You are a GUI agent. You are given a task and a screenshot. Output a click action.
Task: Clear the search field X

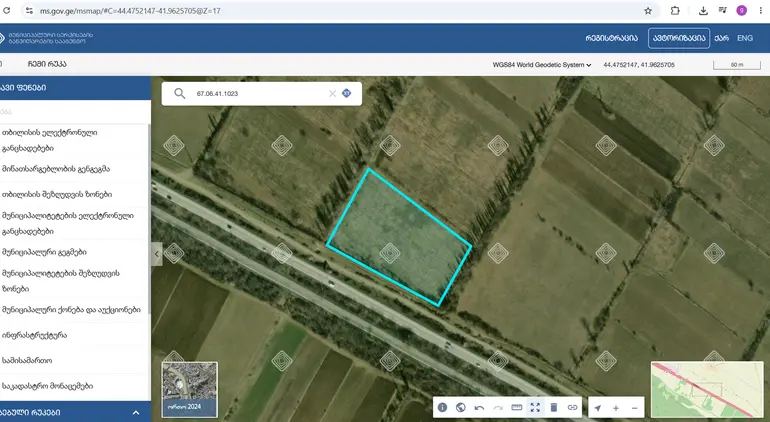(332, 93)
